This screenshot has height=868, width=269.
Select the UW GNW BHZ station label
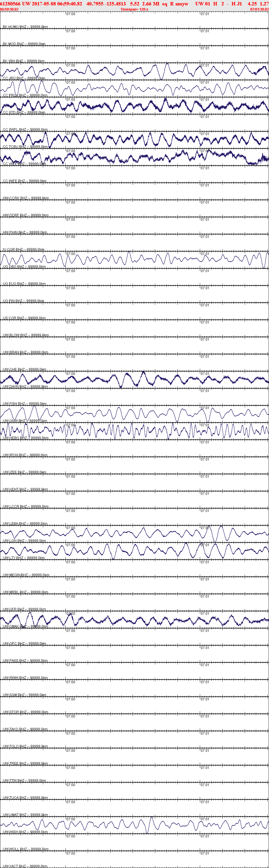(25, 421)
